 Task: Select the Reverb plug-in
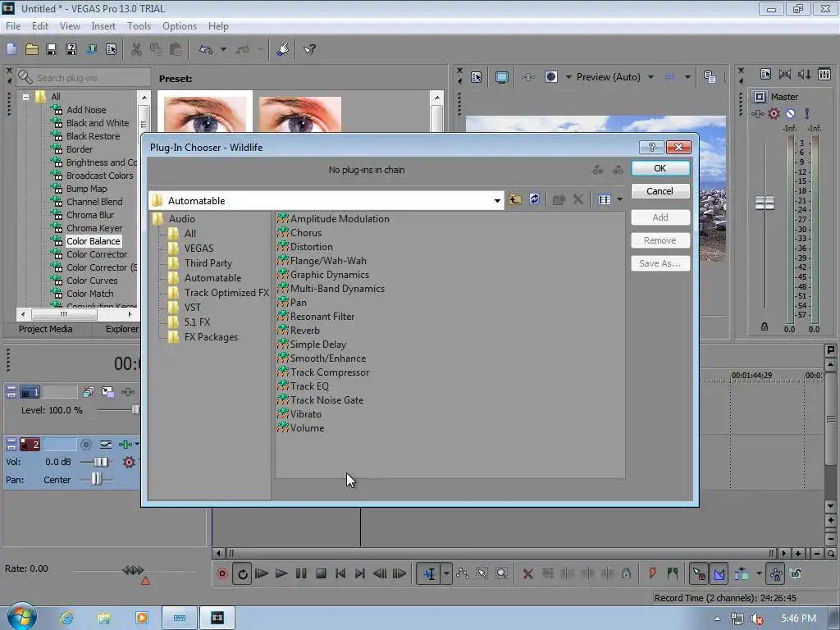point(305,331)
